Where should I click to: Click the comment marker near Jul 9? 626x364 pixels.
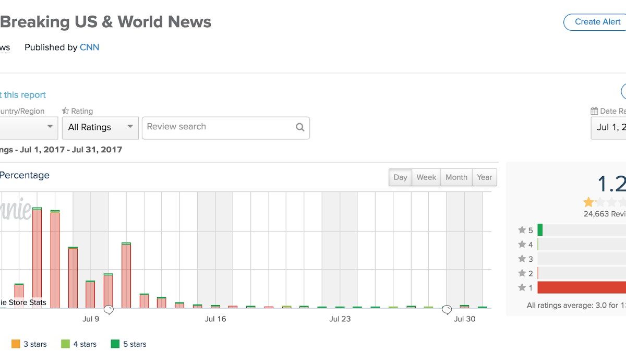[109, 310]
